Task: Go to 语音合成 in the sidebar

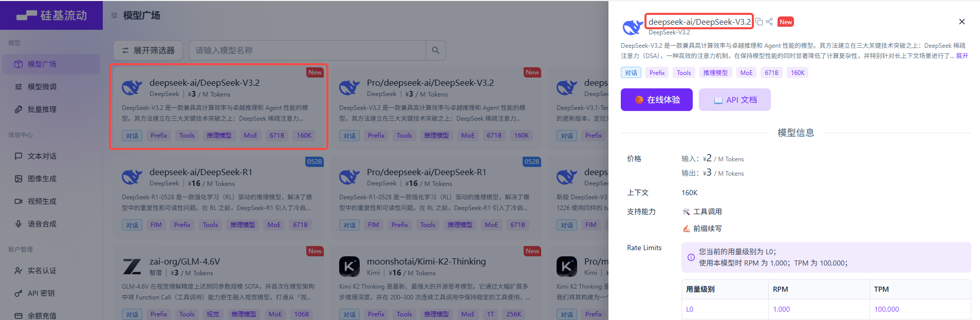Action: [51, 224]
